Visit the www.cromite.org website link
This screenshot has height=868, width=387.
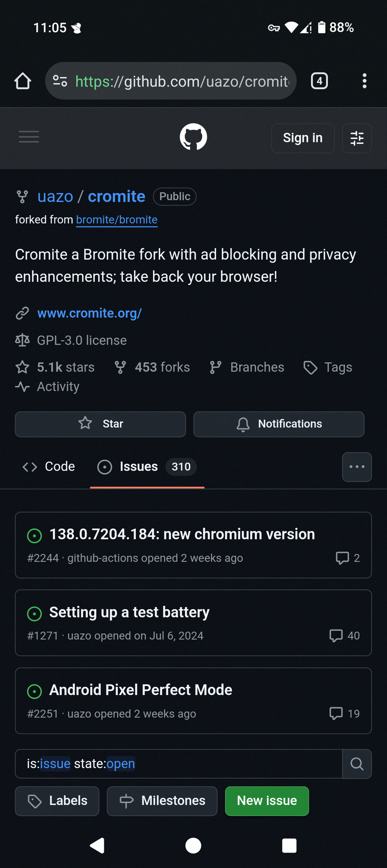point(89,313)
